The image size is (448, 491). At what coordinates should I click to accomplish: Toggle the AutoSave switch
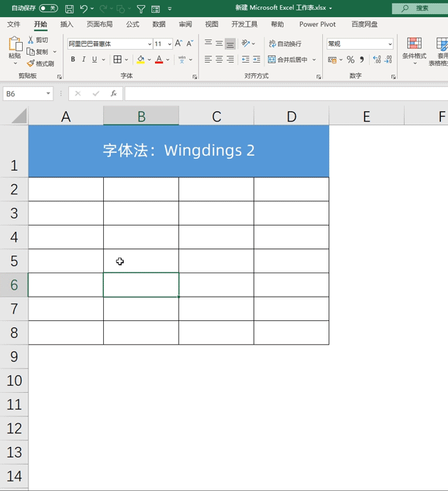click(48, 8)
